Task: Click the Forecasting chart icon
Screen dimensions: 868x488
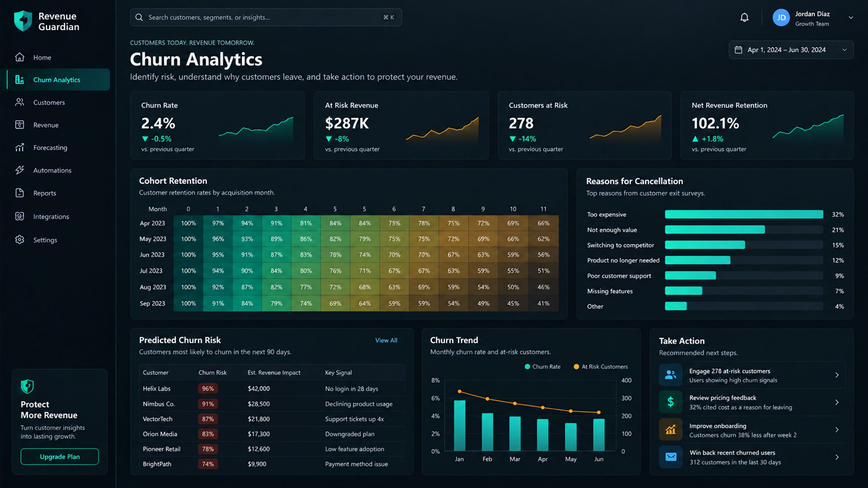Action: tap(20, 147)
